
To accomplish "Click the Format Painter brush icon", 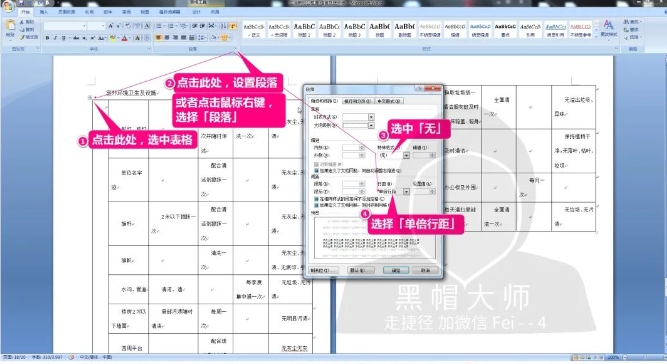I will [x=22, y=37].
